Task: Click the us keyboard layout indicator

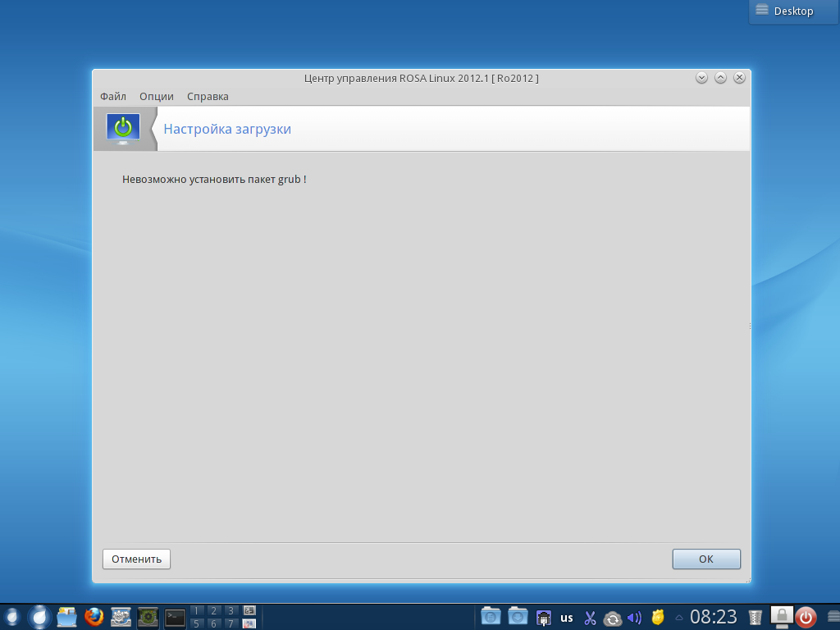Action: (x=567, y=618)
